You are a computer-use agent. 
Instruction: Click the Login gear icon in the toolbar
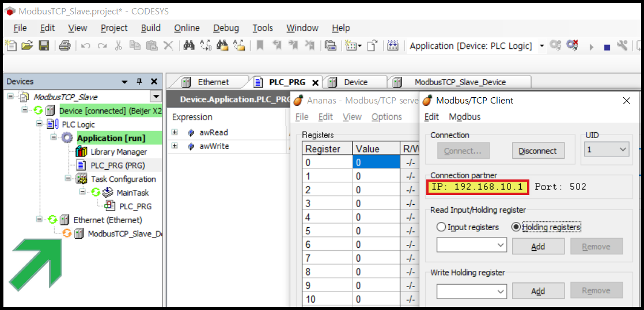tap(555, 45)
